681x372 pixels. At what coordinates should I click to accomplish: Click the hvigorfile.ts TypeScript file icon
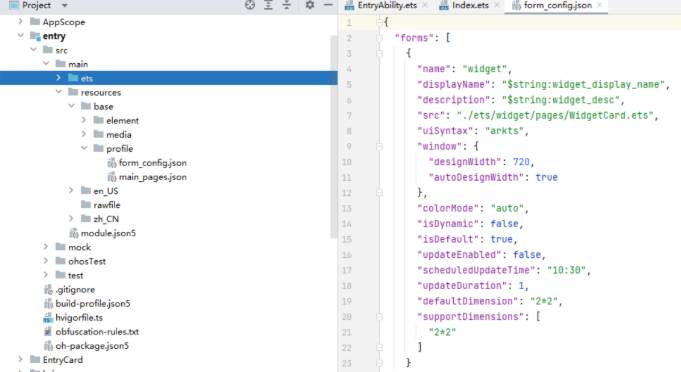[48, 318]
